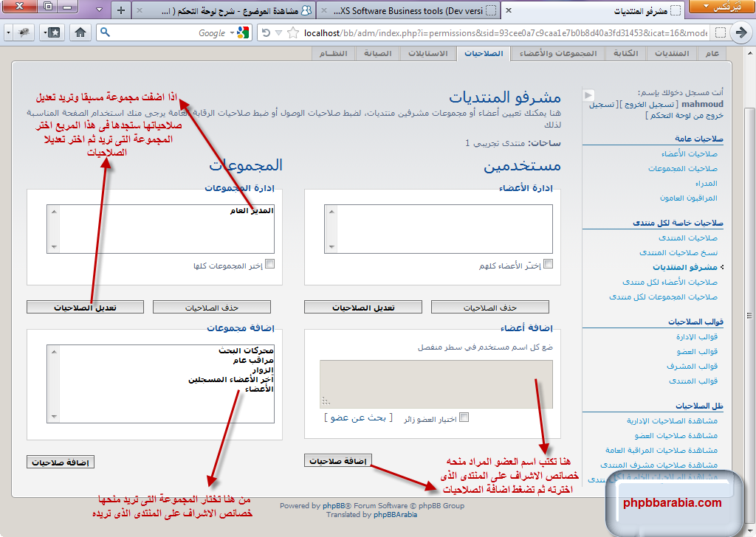
Task: Click the phpBBArabia footer link
Action: (396, 514)
